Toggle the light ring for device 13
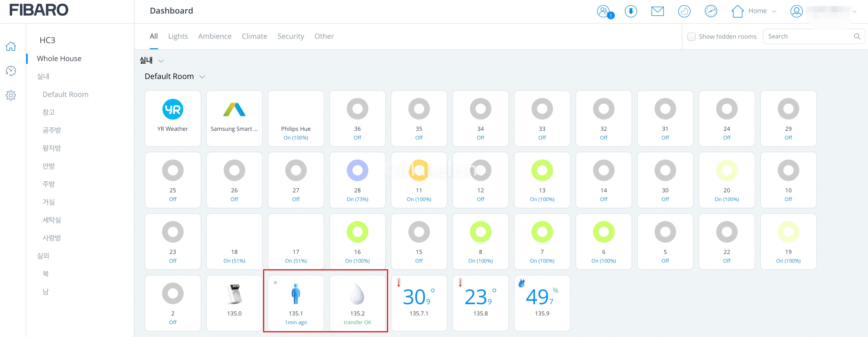868x337 pixels. pos(542,171)
